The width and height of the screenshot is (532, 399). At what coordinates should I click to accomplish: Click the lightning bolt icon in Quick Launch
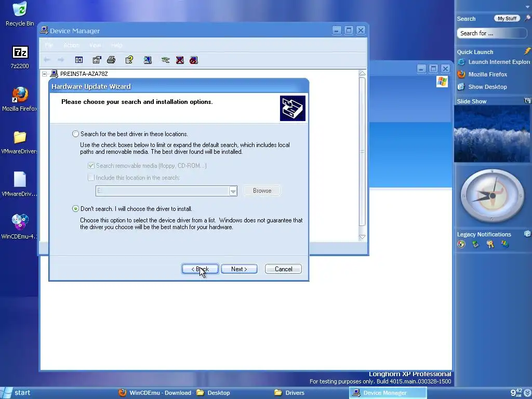point(527,51)
